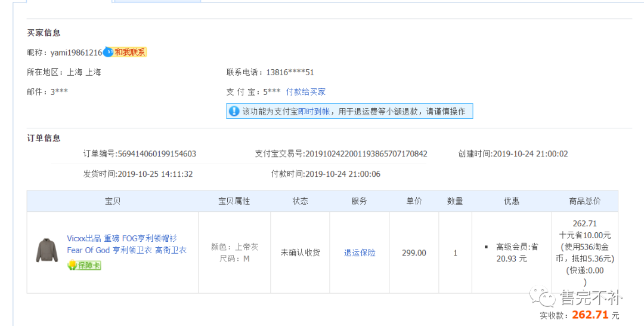Click the payment time 2019-10-24 21:00:06
This screenshot has height=326, width=644.
click(343, 174)
